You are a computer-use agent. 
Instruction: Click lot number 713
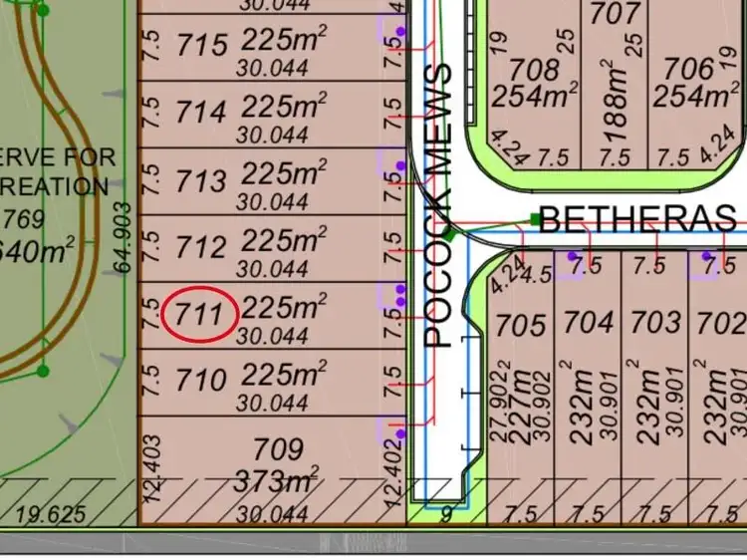(x=201, y=181)
